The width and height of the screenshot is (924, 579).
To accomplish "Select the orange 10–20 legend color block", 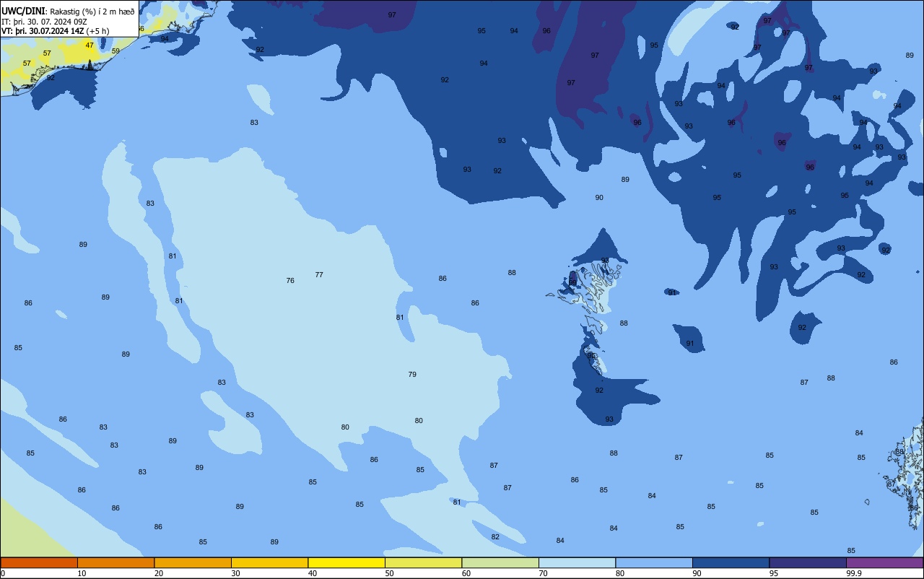I will click(x=115, y=562).
